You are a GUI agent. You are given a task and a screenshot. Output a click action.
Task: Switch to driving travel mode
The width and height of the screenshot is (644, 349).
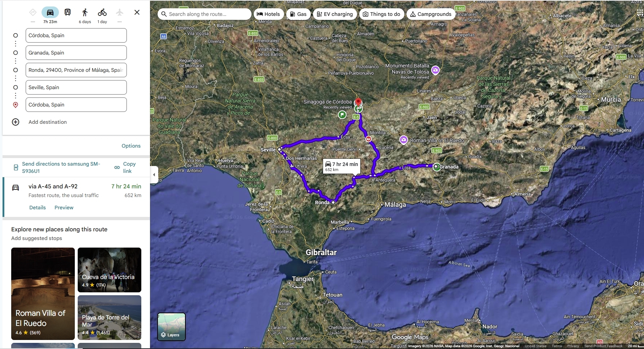50,13
